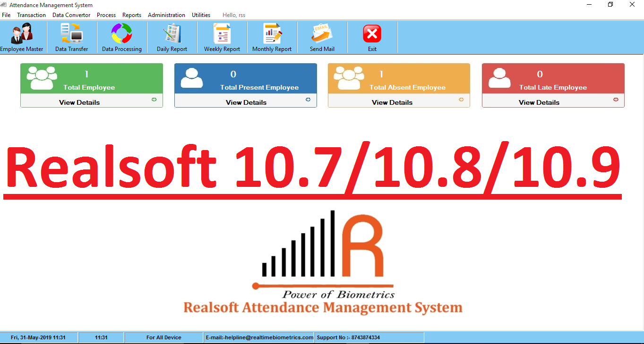
Task: Open the File menu
Action: (x=6, y=15)
